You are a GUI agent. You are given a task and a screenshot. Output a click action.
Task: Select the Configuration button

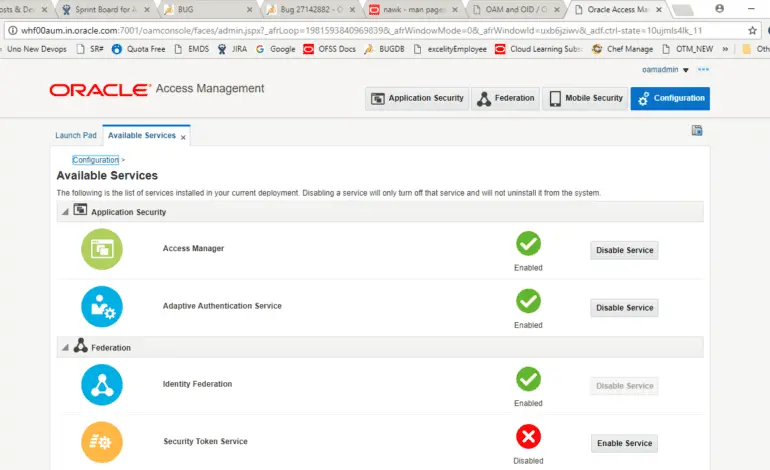point(670,98)
